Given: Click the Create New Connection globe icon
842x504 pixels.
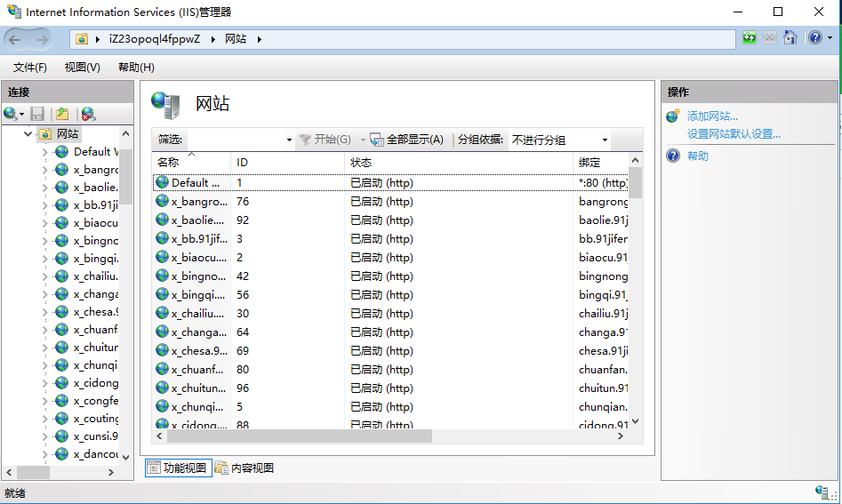Looking at the screenshot, I should pos(10,114).
